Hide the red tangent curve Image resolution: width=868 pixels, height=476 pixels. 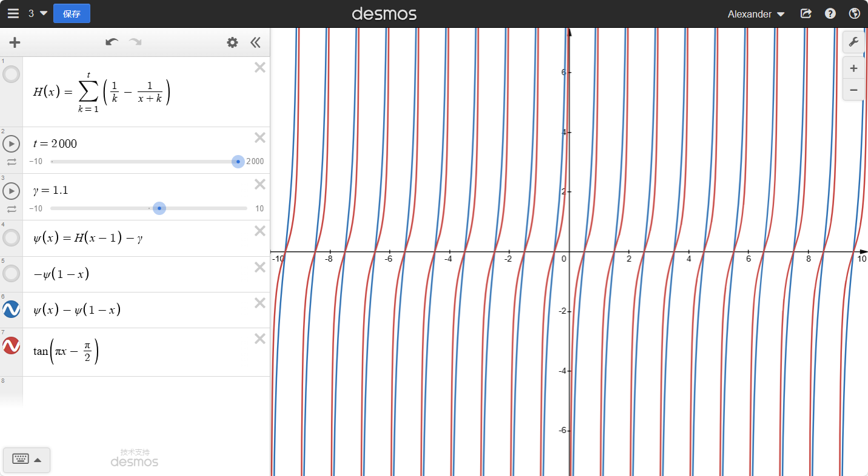point(12,346)
